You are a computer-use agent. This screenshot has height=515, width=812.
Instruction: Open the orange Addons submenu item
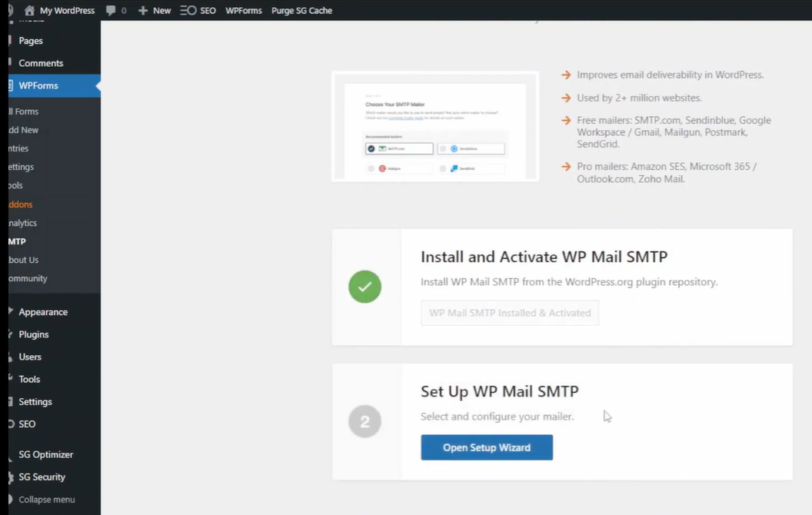click(21, 204)
